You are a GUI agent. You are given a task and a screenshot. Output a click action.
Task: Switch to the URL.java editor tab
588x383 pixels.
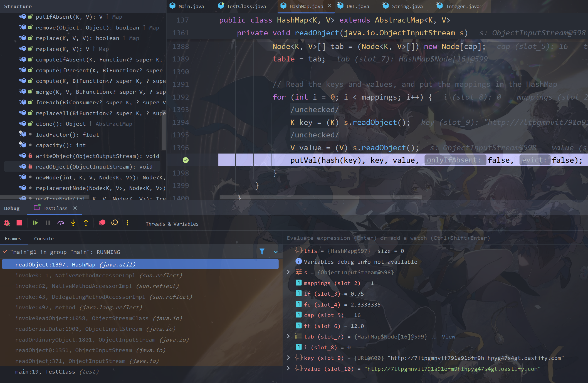tap(357, 6)
